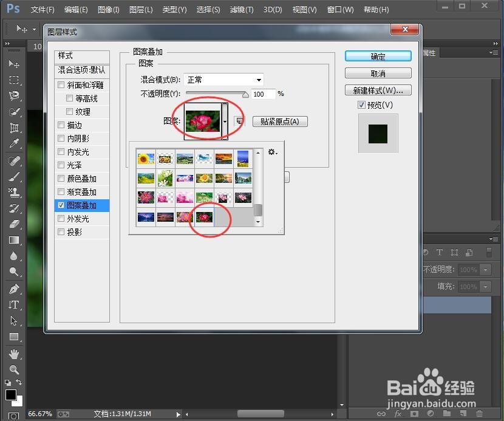Open the pattern picker gear menu
The image size is (504, 421).
[x=273, y=152]
